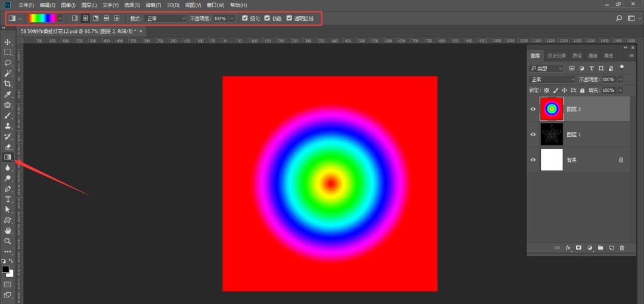Screen dimensions: 644x304
Task: Select the Hand tool
Action: coord(7,231)
